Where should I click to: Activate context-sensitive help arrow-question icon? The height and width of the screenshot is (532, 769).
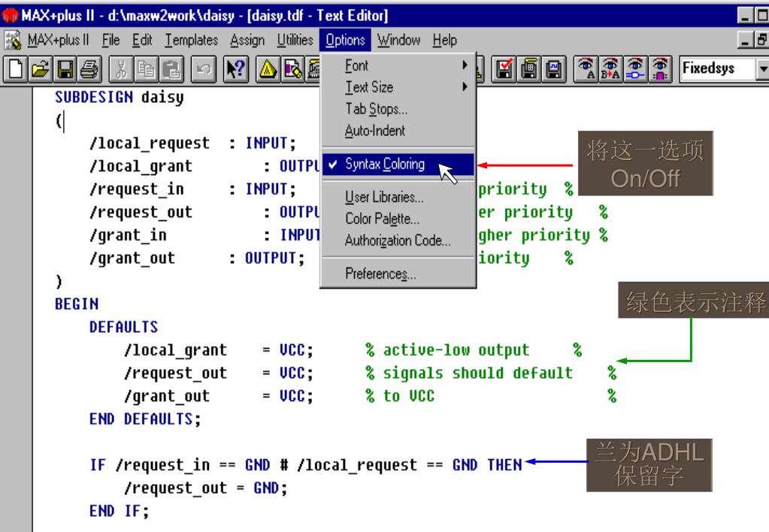pos(236,68)
